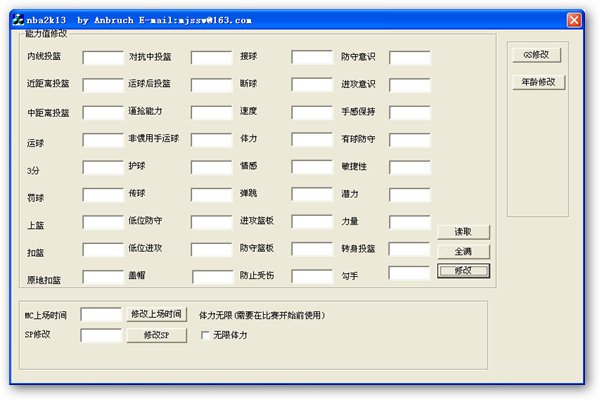Select the 非惯用手运球 input box
This screenshot has width=600, height=400.
(212, 140)
